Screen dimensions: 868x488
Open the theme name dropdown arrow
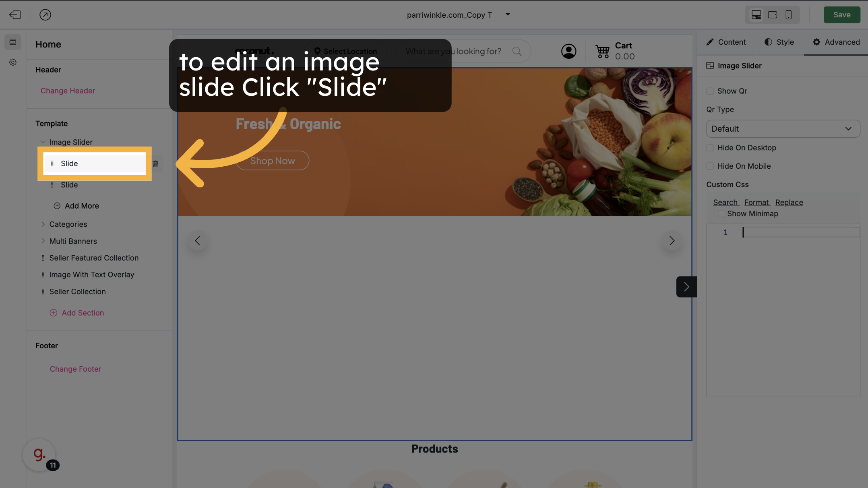[x=508, y=14]
